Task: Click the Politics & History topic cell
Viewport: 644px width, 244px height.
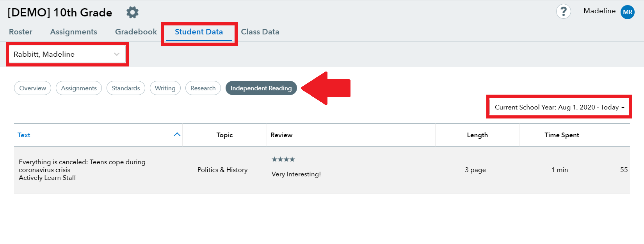Action: 222,170
